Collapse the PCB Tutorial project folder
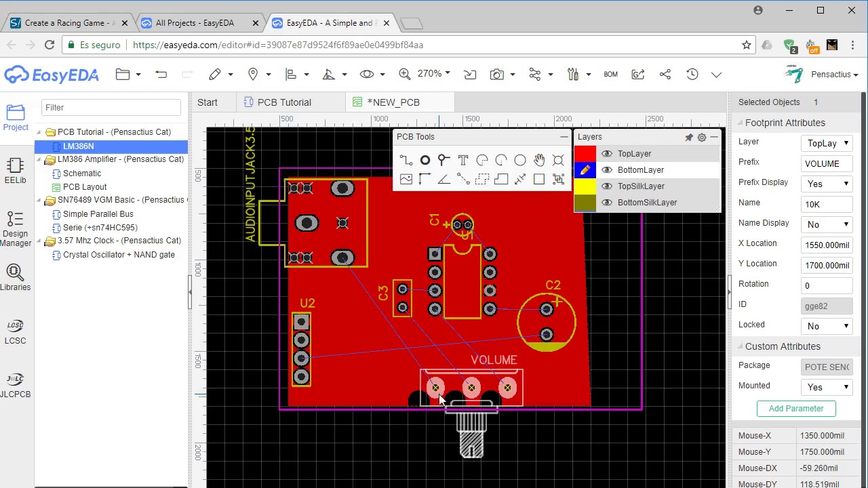This screenshot has height=488, width=868. tap(39, 132)
